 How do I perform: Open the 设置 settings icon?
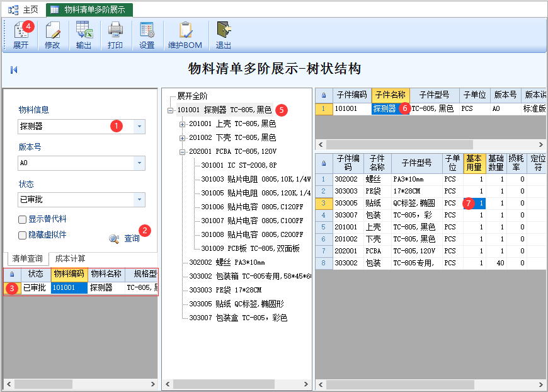tap(147, 30)
